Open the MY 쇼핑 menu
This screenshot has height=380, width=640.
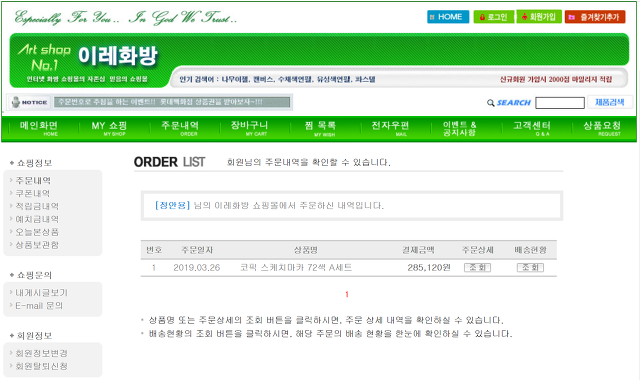pos(109,128)
